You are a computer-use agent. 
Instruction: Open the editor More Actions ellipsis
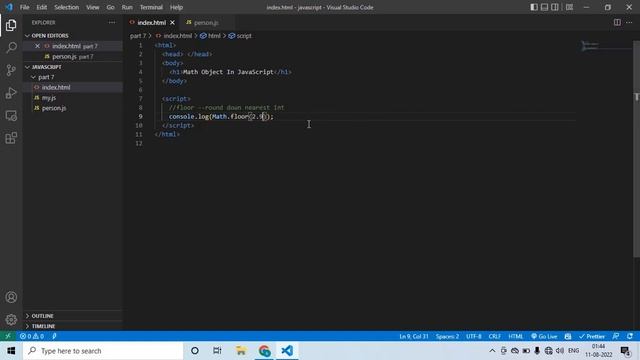click(629, 22)
